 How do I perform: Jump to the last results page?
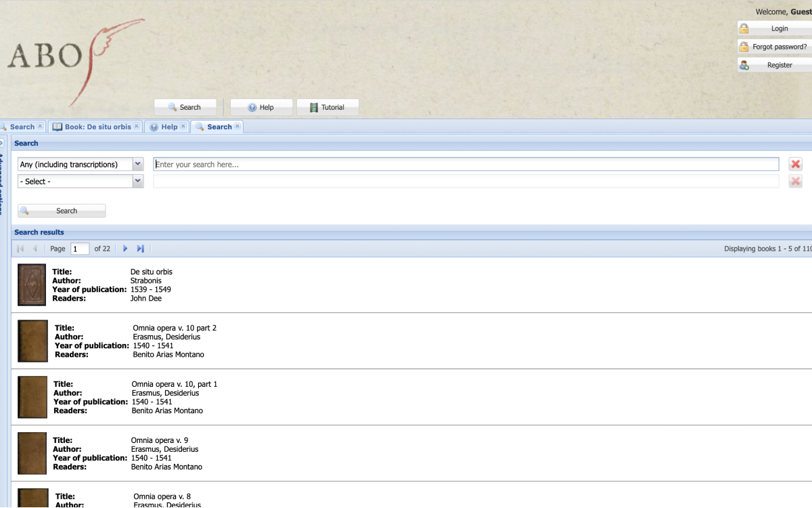pos(140,249)
